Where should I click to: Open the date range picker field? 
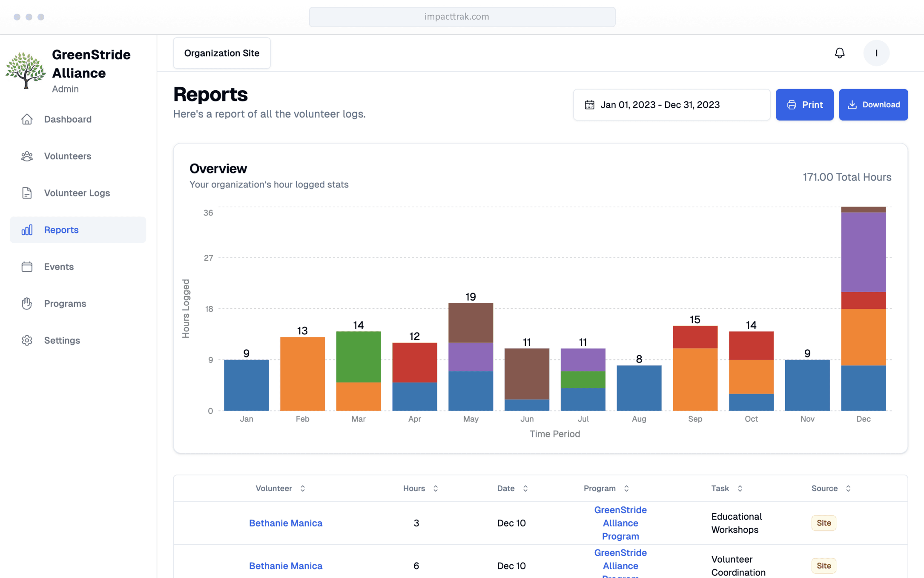671,105
